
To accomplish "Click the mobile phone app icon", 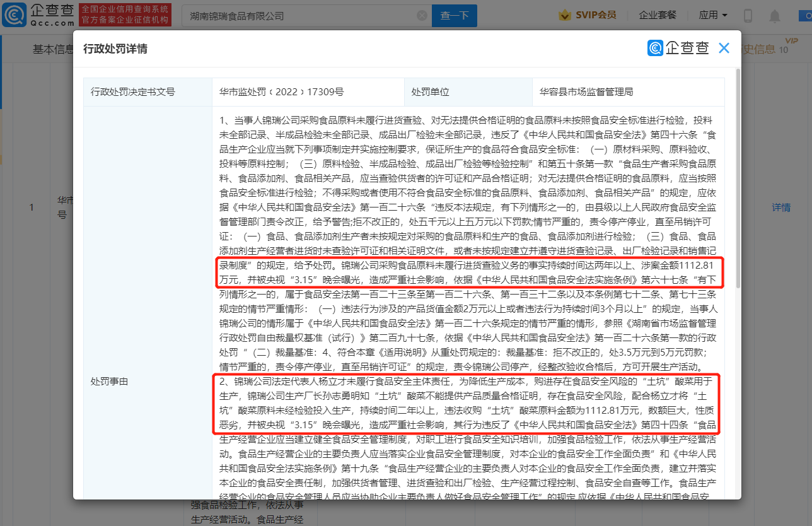I will click(x=748, y=16).
